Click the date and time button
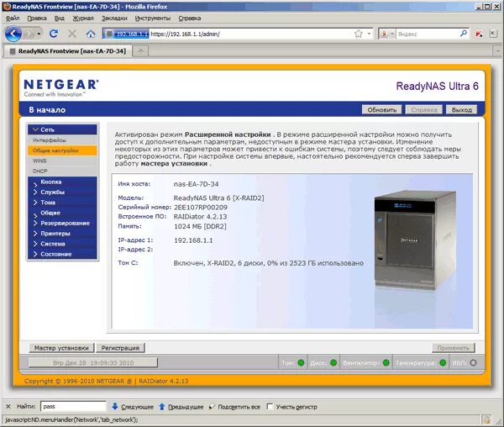 coord(93,362)
